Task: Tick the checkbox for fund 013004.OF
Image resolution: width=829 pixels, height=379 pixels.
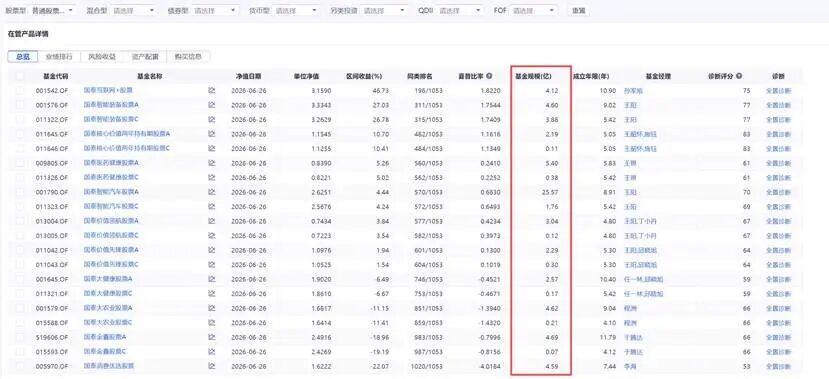Action: [20, 221]
